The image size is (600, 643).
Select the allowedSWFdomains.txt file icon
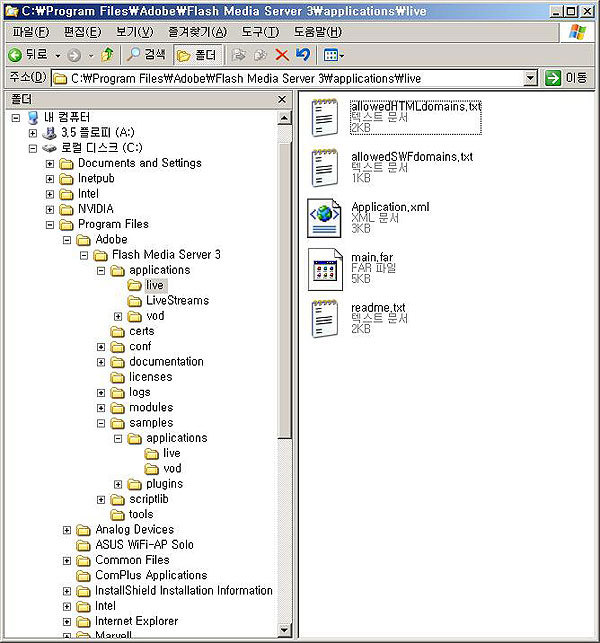[325, 168]
